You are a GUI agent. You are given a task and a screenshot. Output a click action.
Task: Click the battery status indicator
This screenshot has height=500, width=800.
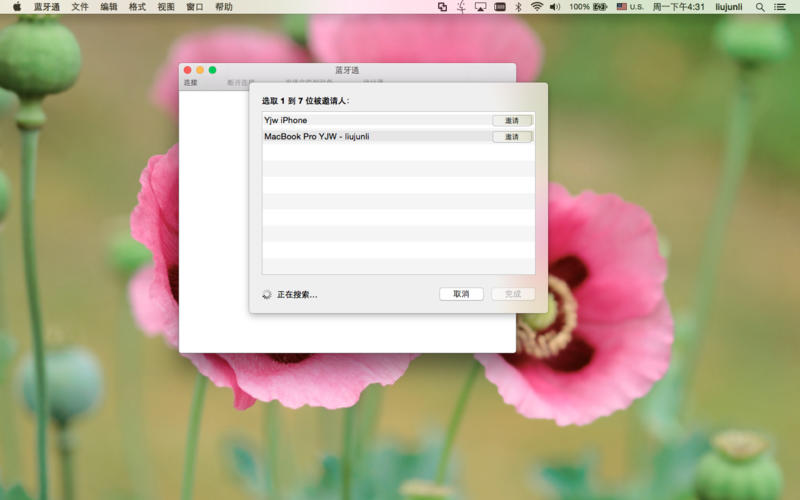point(601,7)
